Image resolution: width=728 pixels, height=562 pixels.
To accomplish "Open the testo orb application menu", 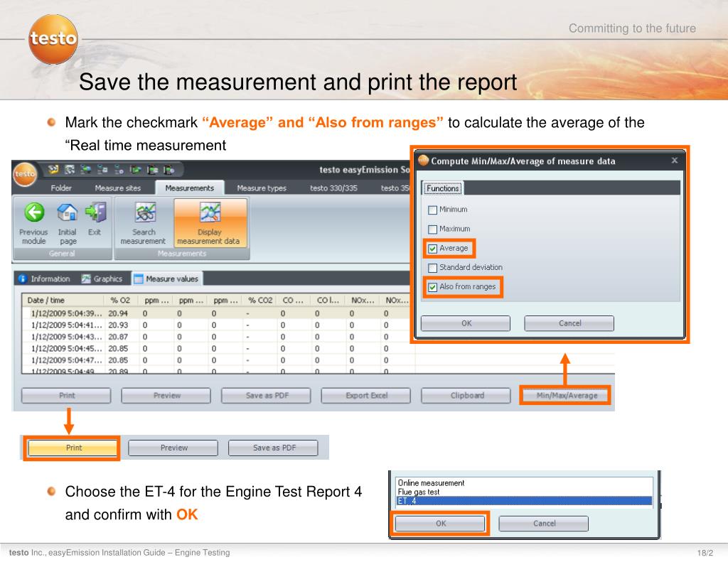I will pos(25,173).
